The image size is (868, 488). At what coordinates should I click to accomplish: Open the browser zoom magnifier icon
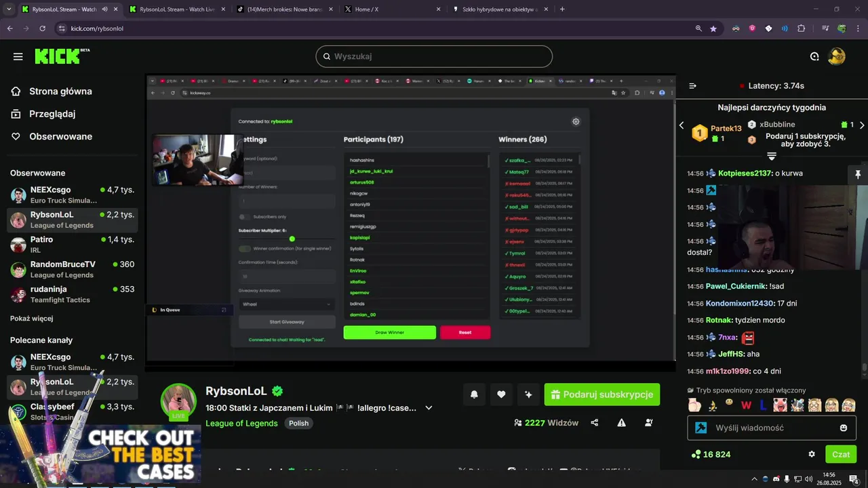tap(698, 28)
